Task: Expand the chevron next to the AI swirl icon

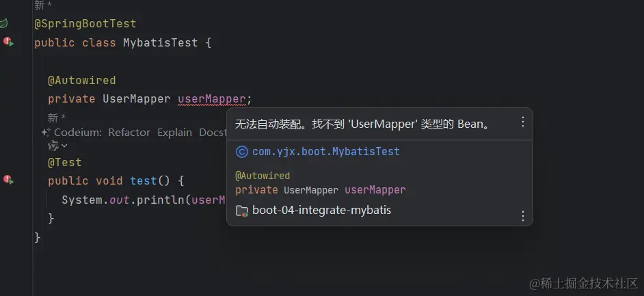Action: (64, 146)
